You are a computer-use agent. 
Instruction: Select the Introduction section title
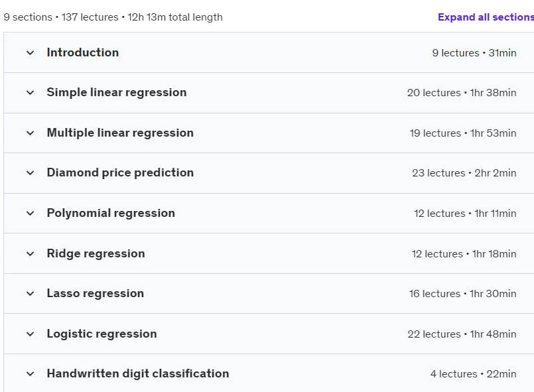click(83, 52)
